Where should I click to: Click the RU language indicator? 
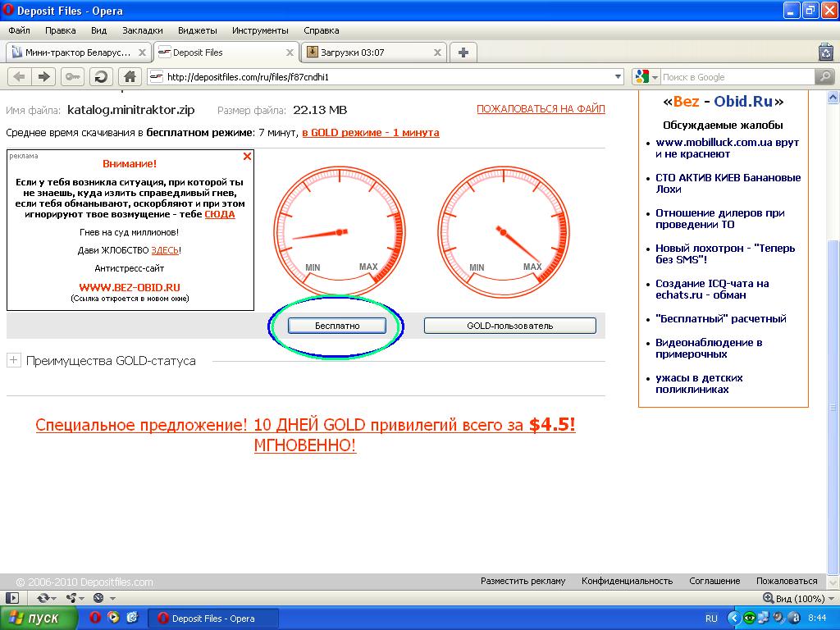(711, 619)
